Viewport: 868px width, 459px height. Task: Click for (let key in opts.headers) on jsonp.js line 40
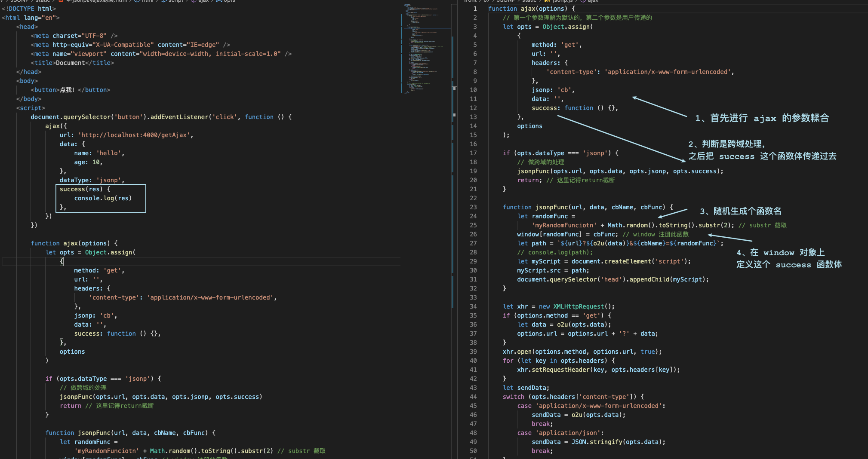pyautogui.click(x=559, y=361)
